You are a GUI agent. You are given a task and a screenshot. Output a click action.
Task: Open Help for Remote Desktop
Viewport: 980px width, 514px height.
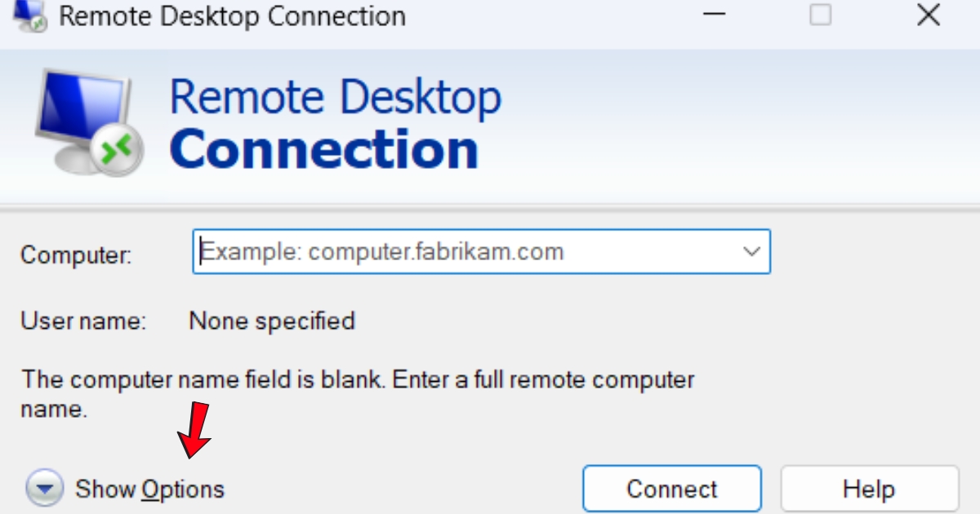[869, 490]
